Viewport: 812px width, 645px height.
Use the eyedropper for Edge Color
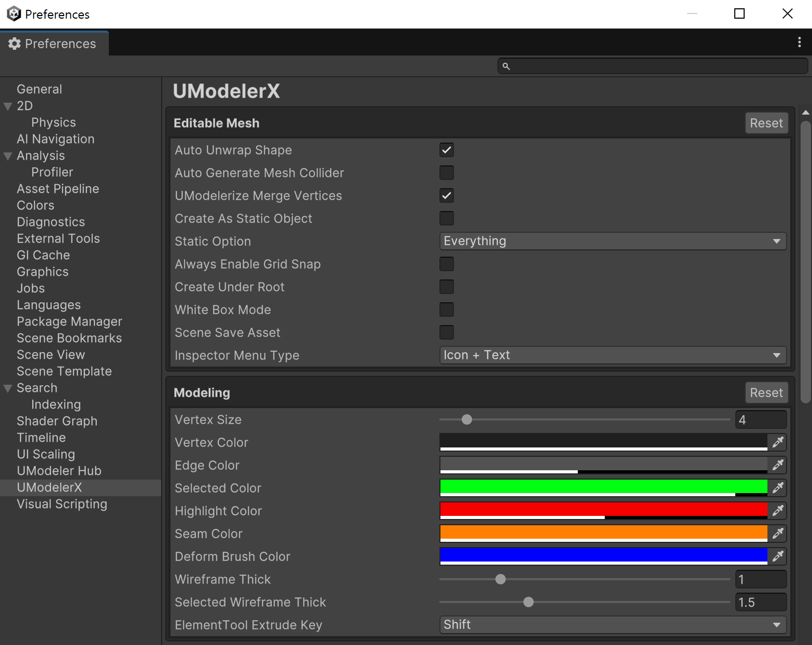tap(777, 465)
